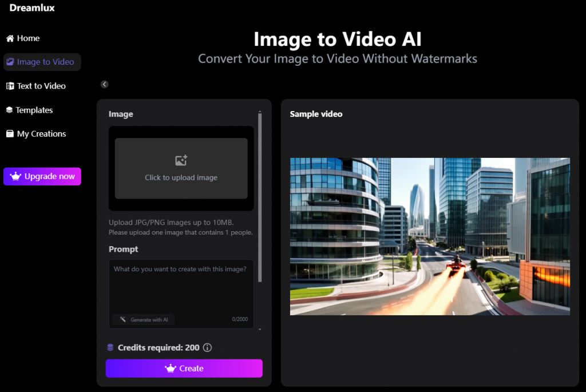Collapse the panel with the left chevron
Image resolution: width=586 pixels, height=392 pixels.
coord(104,84)
